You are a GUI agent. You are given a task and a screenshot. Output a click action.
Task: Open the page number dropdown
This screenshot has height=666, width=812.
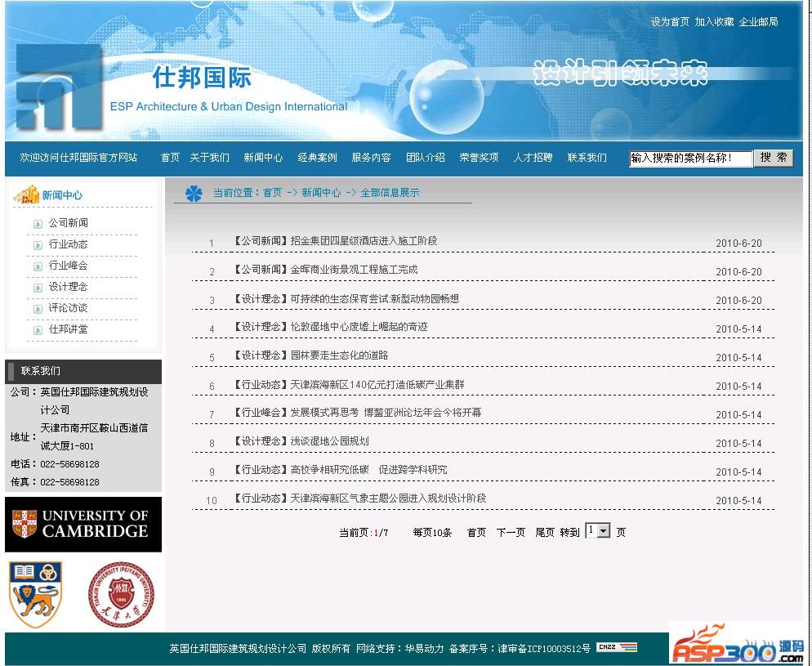(x=604, y=531)
